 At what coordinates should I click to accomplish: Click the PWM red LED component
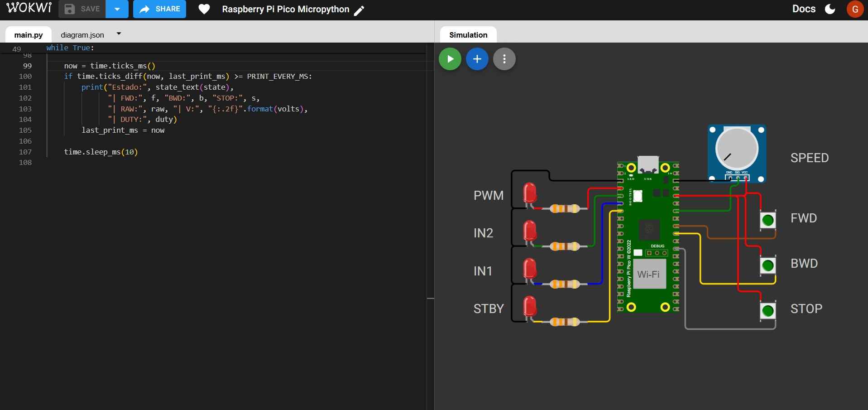coord(529,193)
